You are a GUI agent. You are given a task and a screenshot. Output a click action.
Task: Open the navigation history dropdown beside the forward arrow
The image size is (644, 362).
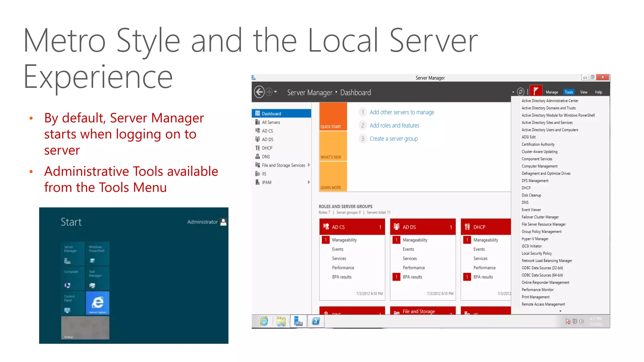275,92
